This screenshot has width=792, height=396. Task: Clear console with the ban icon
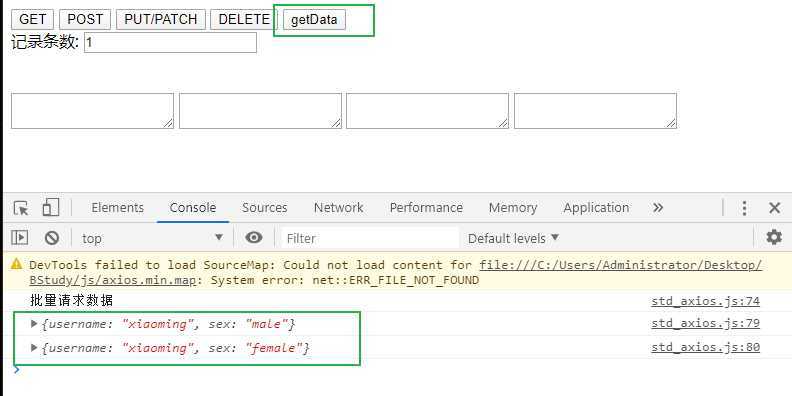[x=52, y=238]
